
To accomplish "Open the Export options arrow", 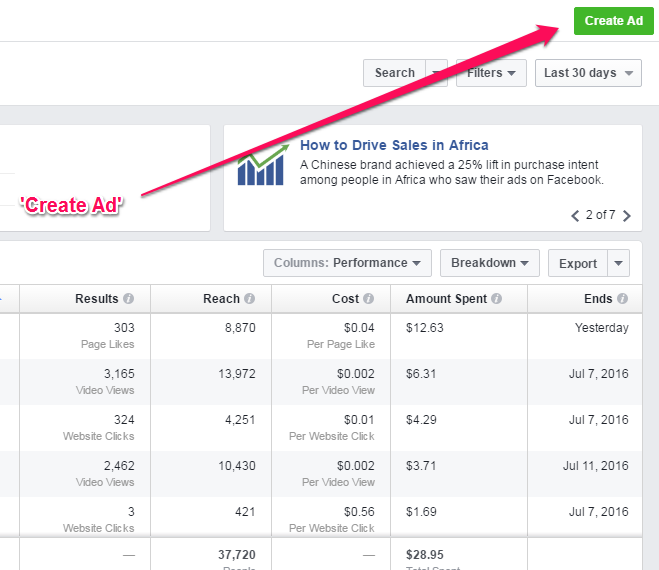I will pyautogui.click(x=619, y=264).
